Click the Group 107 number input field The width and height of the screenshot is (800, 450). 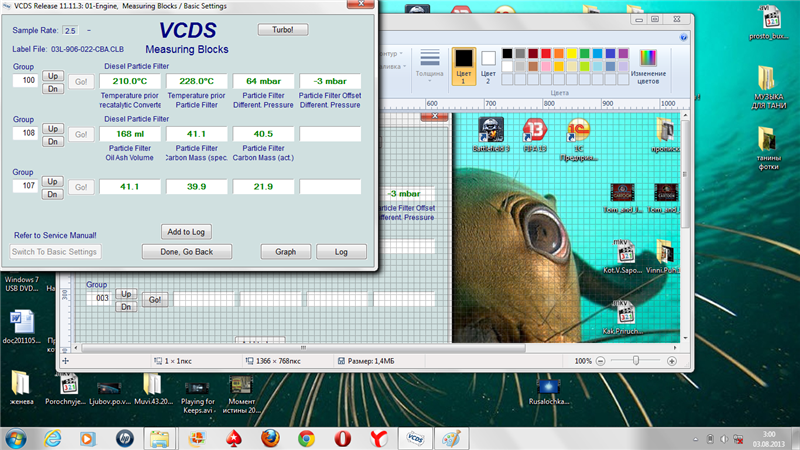tap(25, 187)
